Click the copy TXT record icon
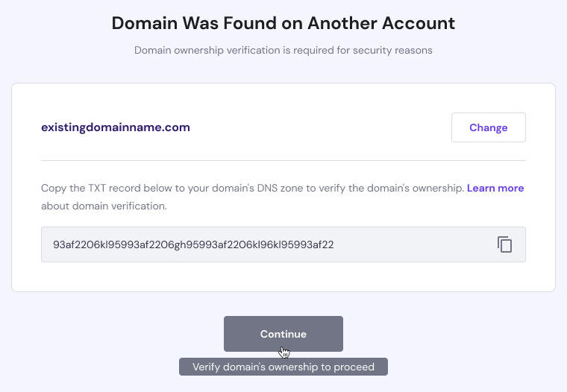The width and height of the screenshot is (567, 392). 505,244
